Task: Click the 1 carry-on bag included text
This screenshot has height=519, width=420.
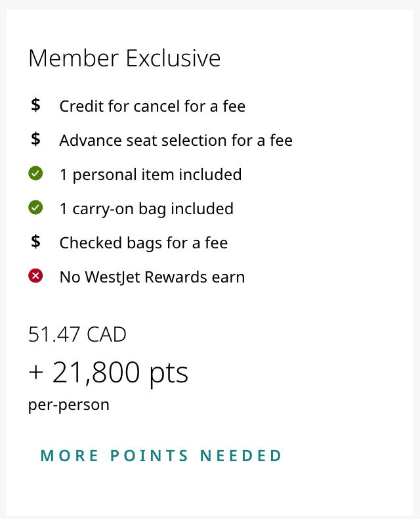Action: click(x=146, y=209)
